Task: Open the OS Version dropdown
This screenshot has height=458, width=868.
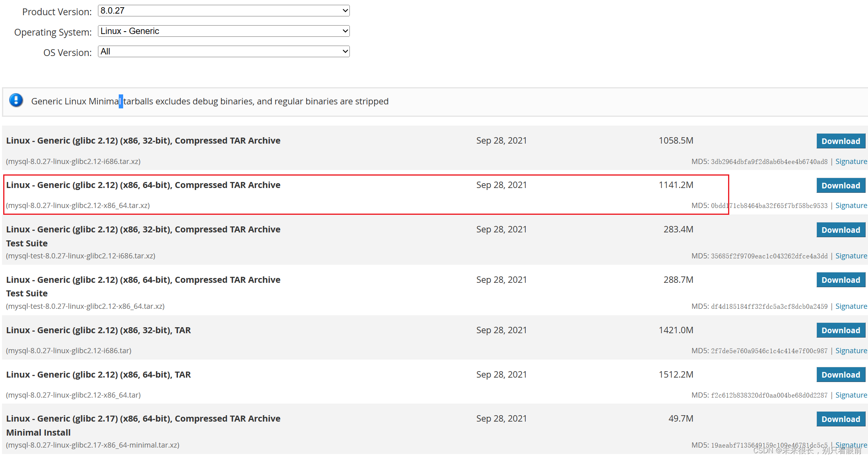Action: coord(223,52)
